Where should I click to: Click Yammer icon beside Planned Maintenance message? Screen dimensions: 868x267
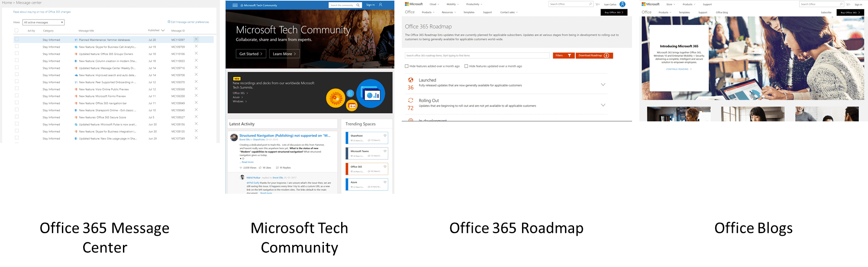click(76, 40)
